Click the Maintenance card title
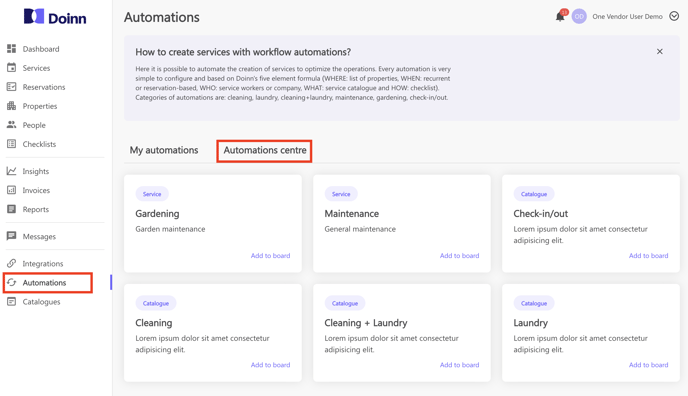Screen dimensions: 688x396 [351, 214]
